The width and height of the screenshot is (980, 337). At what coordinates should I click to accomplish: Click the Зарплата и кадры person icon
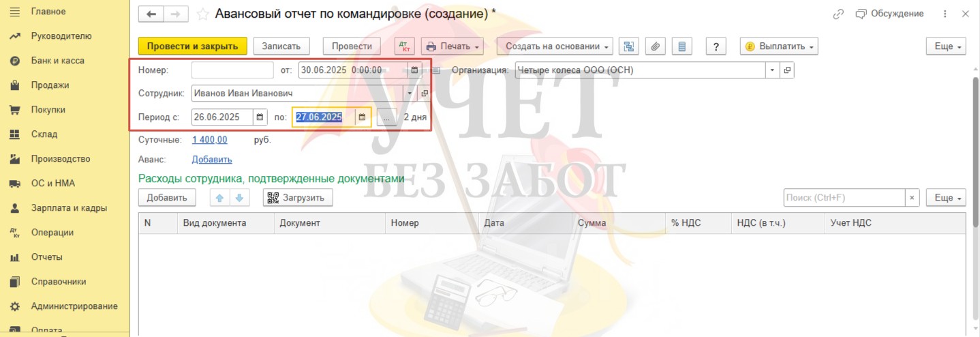tap(14, 208)
